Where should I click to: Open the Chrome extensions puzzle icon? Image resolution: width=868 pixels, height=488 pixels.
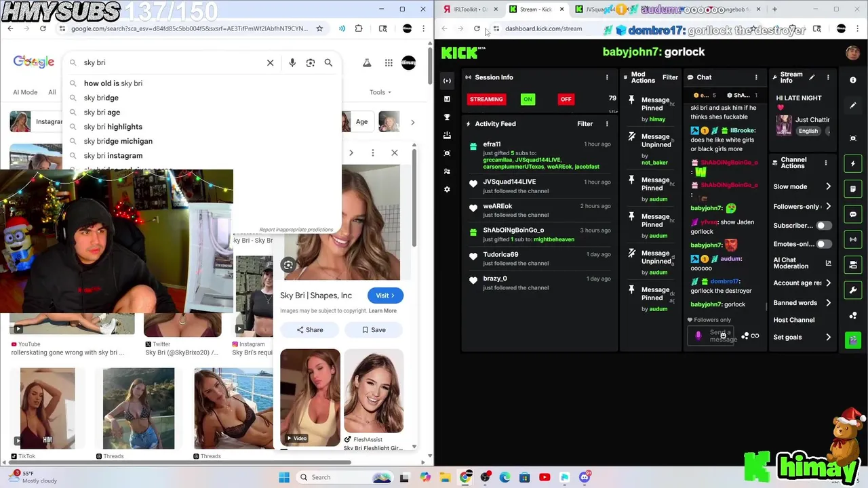click(359, 28)
